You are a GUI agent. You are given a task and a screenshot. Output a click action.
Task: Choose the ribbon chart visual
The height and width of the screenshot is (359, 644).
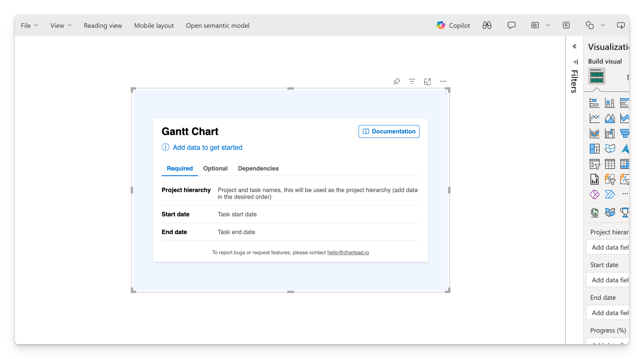click(594, 134)
